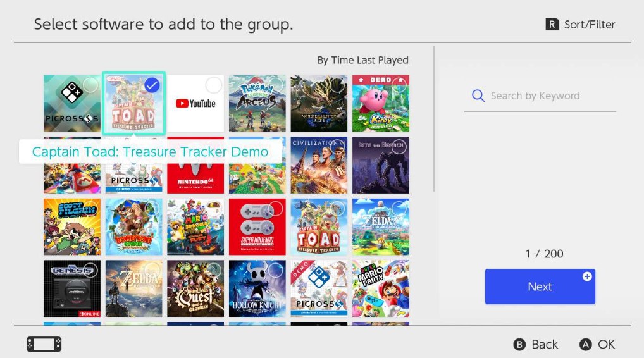Confirm with the A OK button
Image resolution: width=644 pixels, height=358 pixels.
click(597, 344)
